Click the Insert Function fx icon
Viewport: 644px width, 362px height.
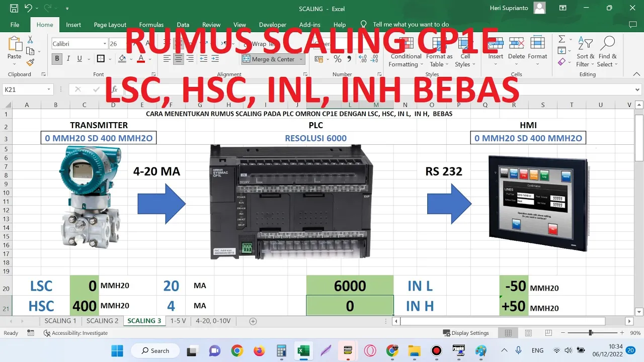(x=115, y=89)
